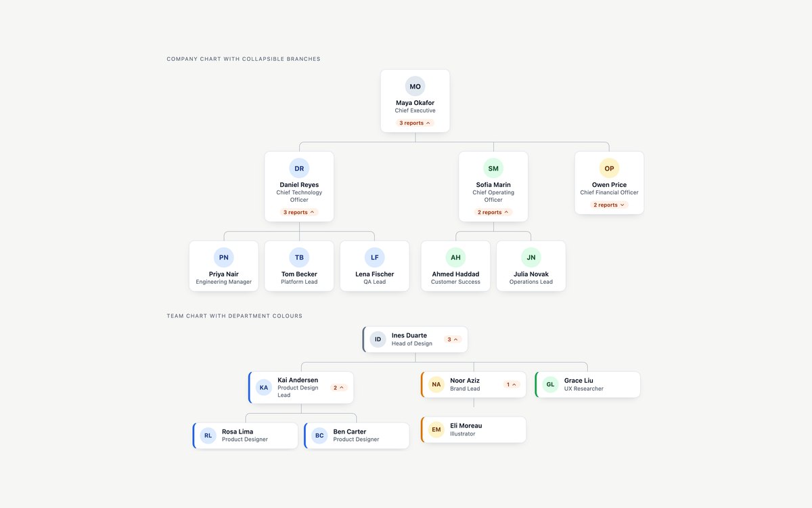Viewport: 812px width, 508px height.
Task: Click the Grace Liu name
Action: coord(579,381)
